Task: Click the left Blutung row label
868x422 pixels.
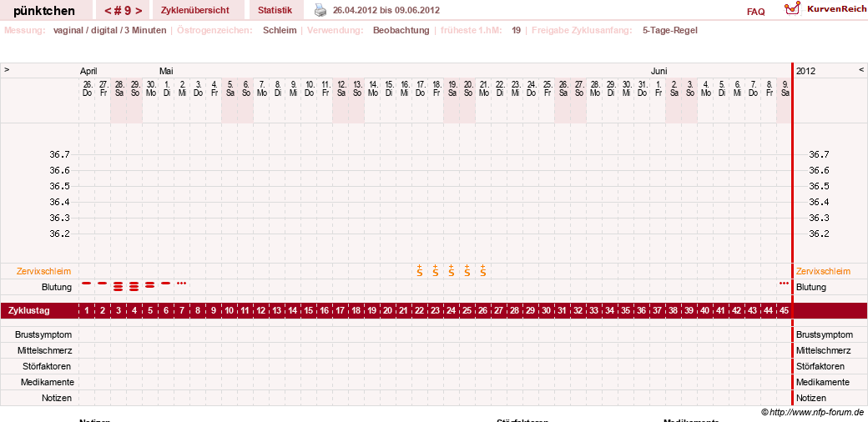Action: point(57,287)
